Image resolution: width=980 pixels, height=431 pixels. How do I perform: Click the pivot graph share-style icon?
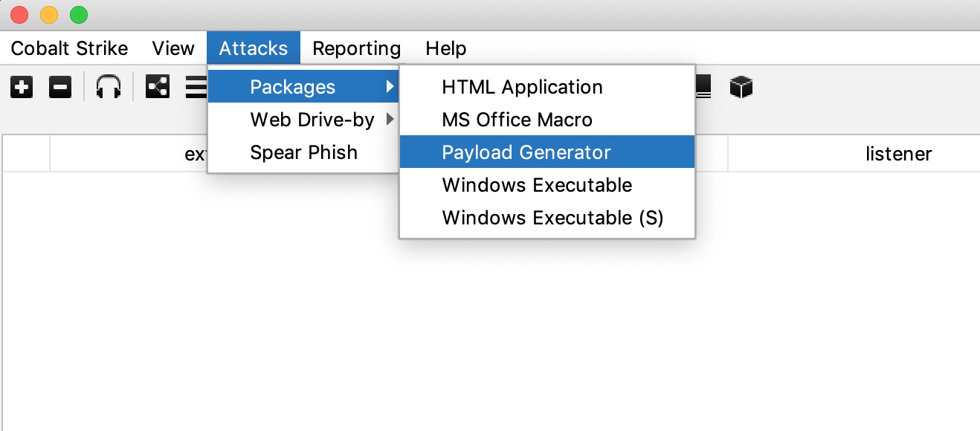pyautogui.click(x=158, y=88)
